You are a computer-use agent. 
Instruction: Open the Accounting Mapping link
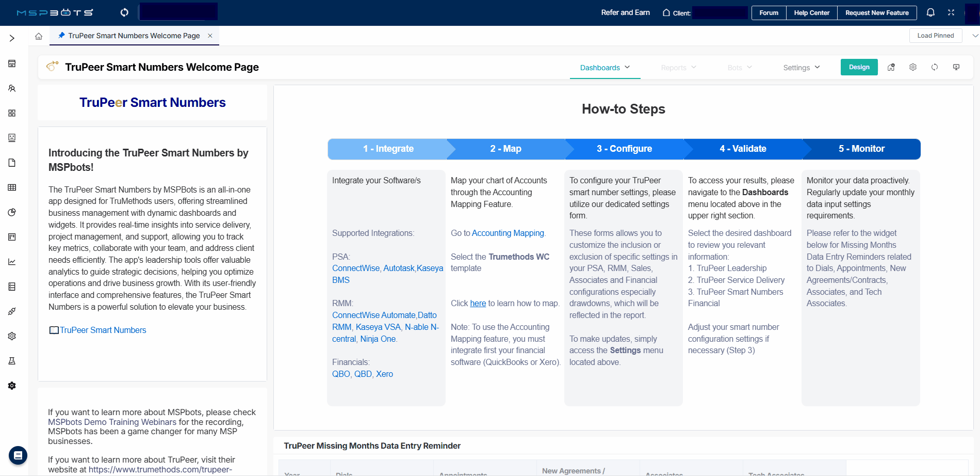(508, 233)
